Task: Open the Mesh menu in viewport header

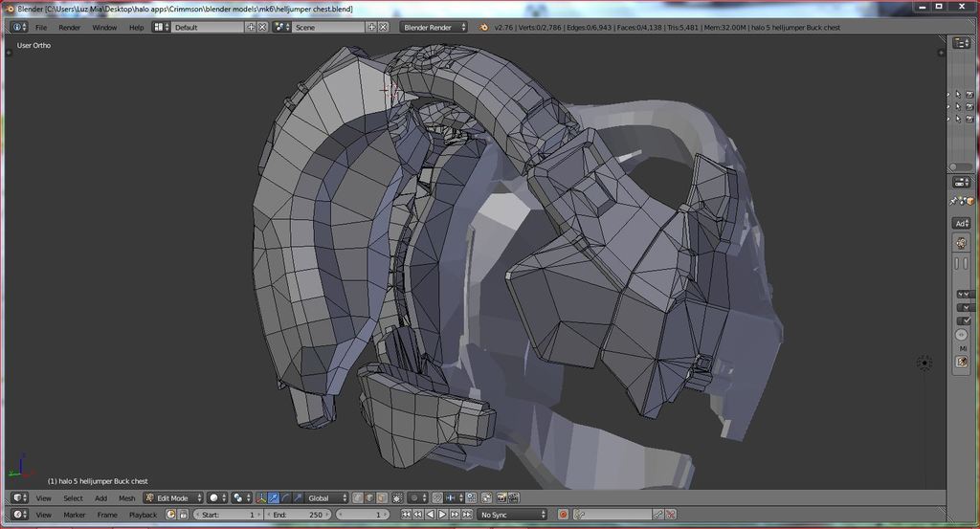Action: [x=126, y=498]
